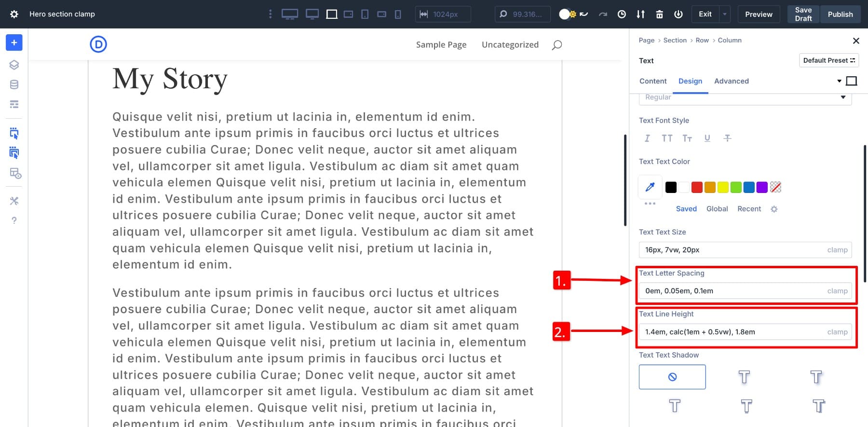Select the red color swatch
The width and height of the screenshot is (868, 427).
pyautogui.click(x=697, y=187)
